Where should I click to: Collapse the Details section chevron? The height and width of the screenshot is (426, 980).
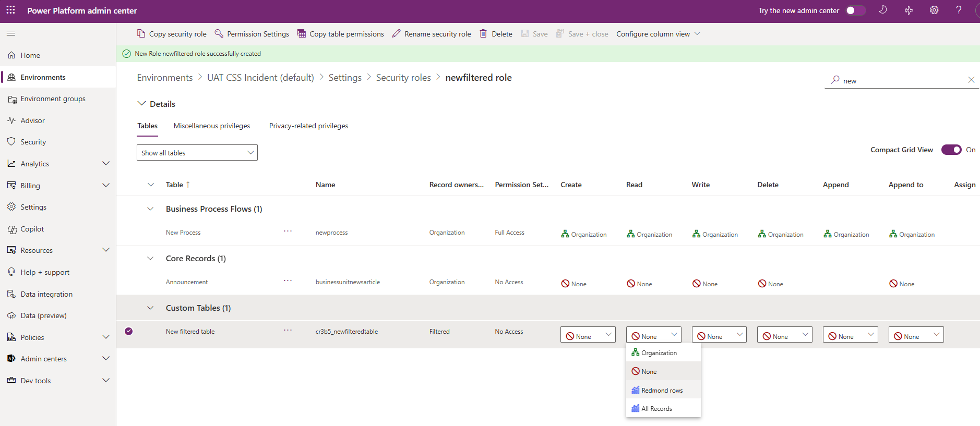point(141,103)
